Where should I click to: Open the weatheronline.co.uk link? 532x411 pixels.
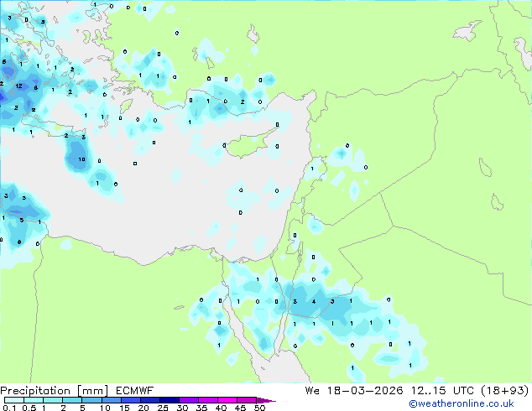462,403
